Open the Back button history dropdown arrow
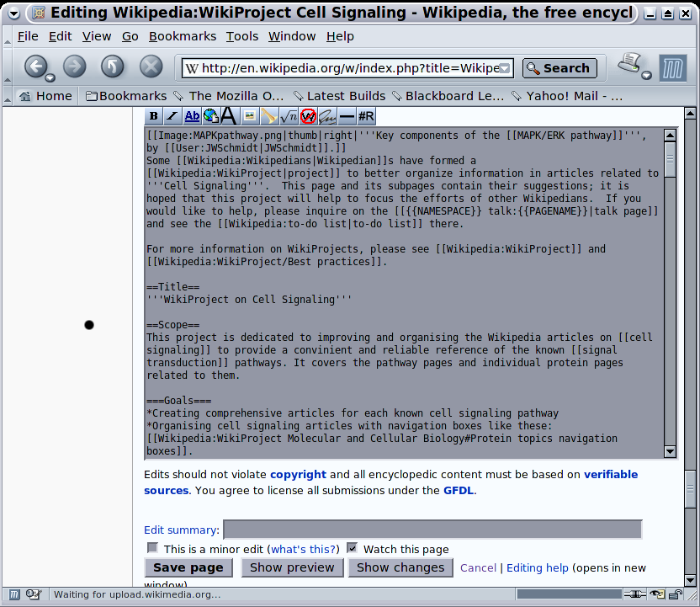The width and height of the screenshot is (700, 607). pyautogui.click(x=50, y=78)
